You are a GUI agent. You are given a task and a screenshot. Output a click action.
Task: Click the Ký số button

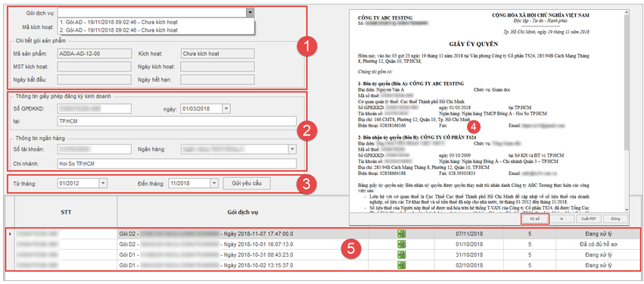click(x=535, y=219)
